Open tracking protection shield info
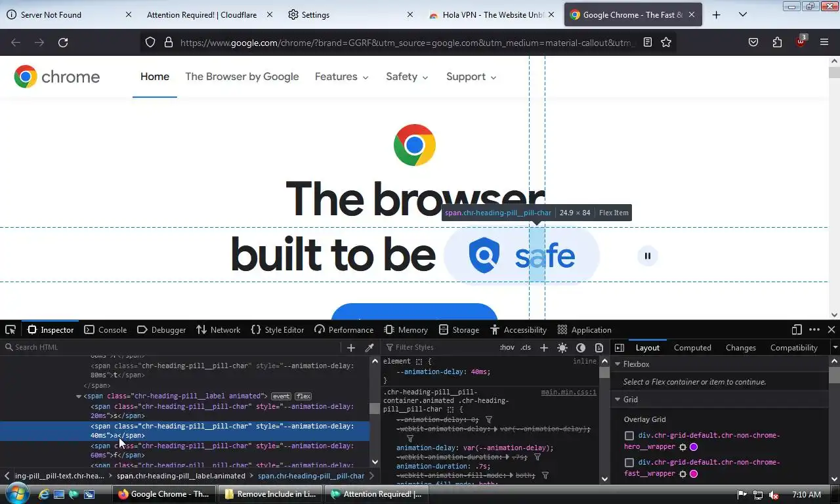Viewport: 840px width, 504px height. tap(150, 43)
